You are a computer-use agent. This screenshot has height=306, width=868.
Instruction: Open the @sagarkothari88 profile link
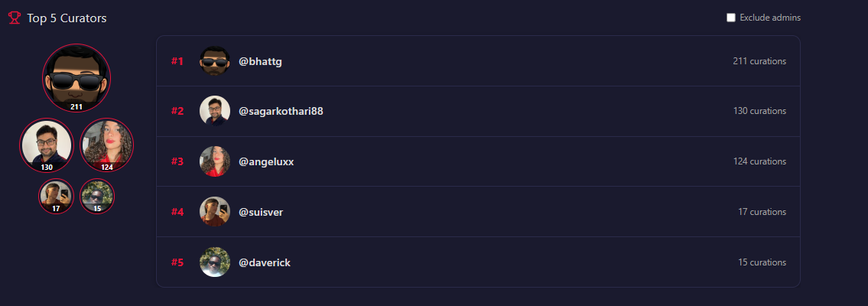[281, 111]
